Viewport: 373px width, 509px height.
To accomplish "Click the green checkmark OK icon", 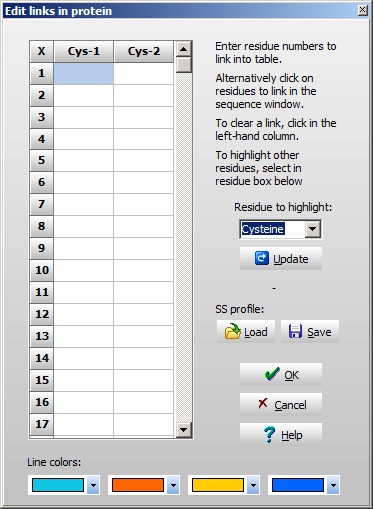I will click(272, 374).
